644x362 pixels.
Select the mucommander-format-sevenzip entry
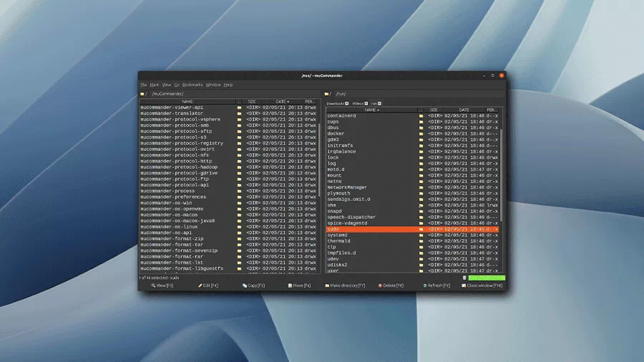(x=179, y=251)
